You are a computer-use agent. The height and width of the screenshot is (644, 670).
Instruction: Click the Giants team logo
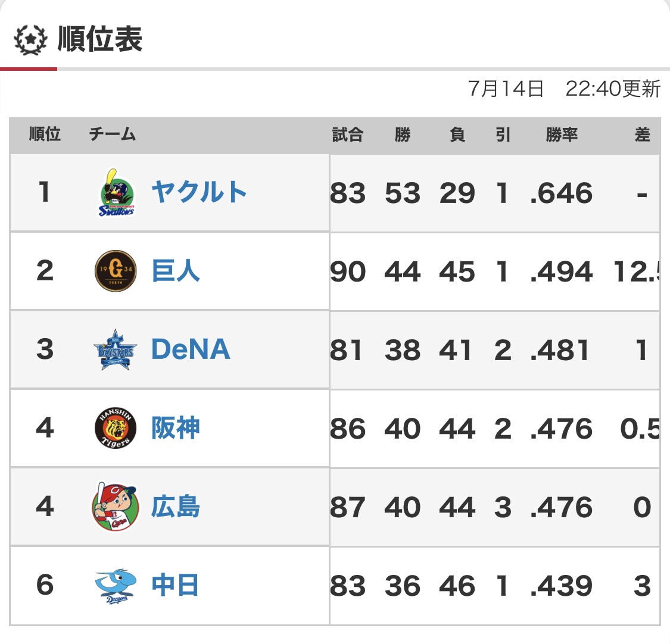[x=116, y=271]
